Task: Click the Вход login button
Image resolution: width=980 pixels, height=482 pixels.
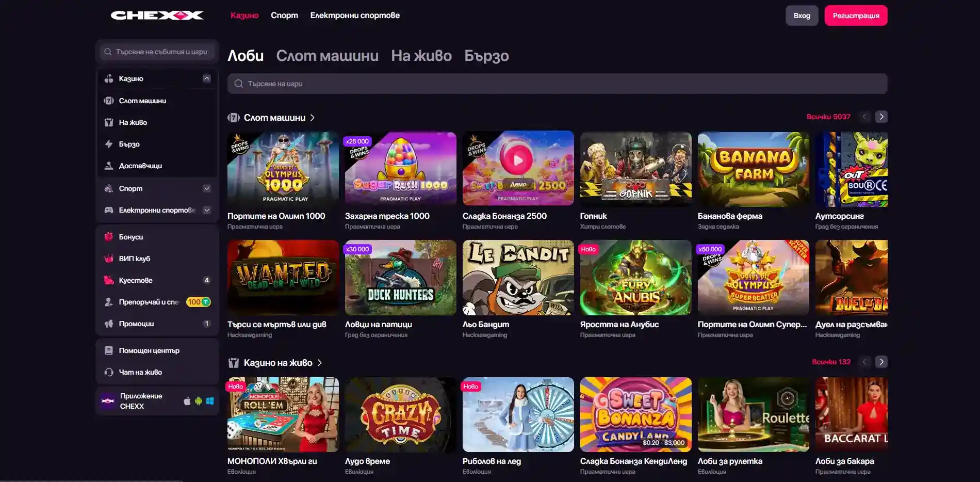Action: pyautogui.click(x=802, y=15)
